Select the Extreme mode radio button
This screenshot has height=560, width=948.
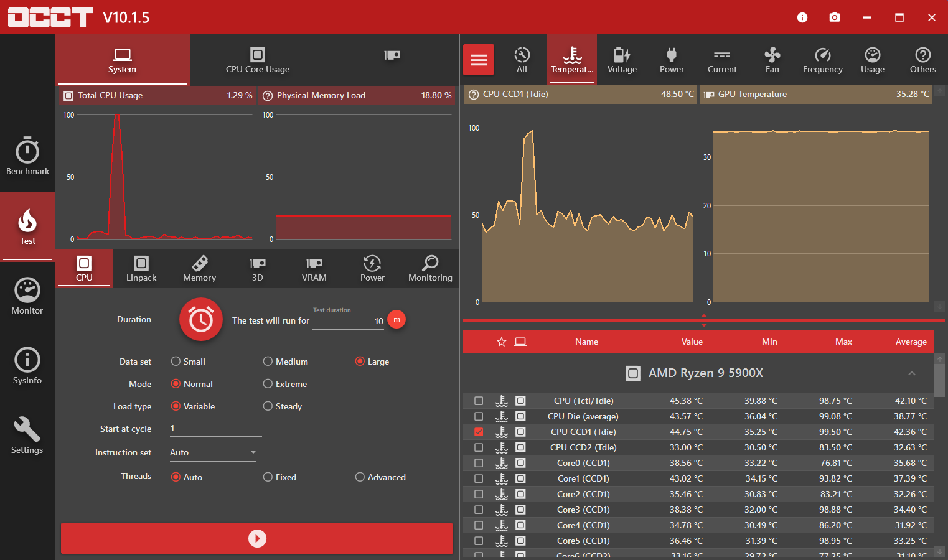pos(268,384)
